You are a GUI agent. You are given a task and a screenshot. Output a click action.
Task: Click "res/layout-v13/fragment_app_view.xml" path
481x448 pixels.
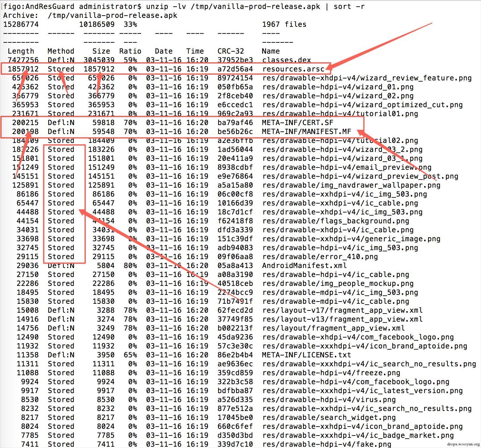[342, 319]
